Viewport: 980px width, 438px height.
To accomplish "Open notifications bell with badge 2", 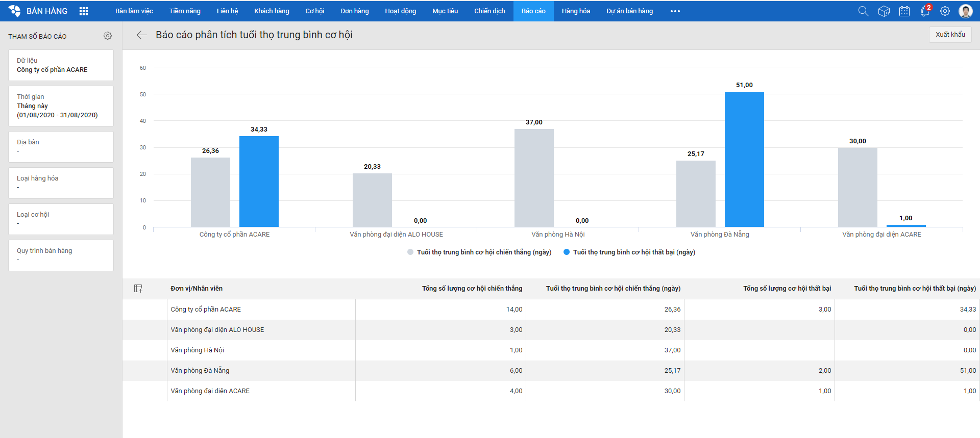I will pyautogui.click(x=925, y=11).
